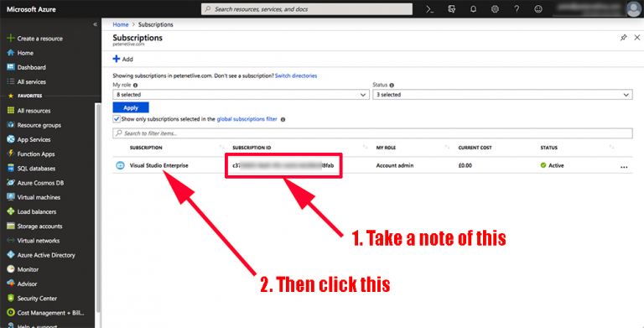This screenshot has width=644, height=328.
Task: Sort by the Subscription column header
Action: pyautogui.click(x=146, y=148)
